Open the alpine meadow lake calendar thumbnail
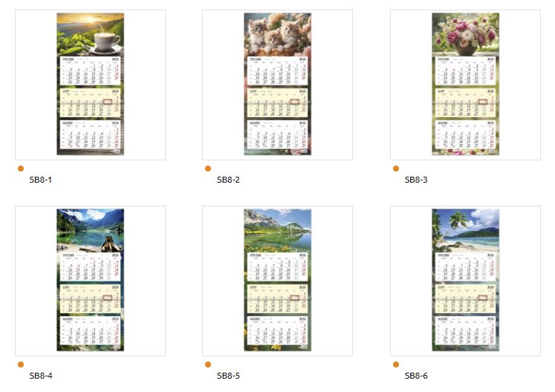 (278, 280)
